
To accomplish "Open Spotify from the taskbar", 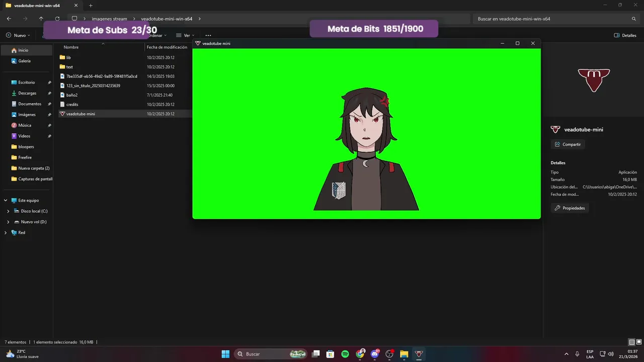I will click(x=345, y=354).
